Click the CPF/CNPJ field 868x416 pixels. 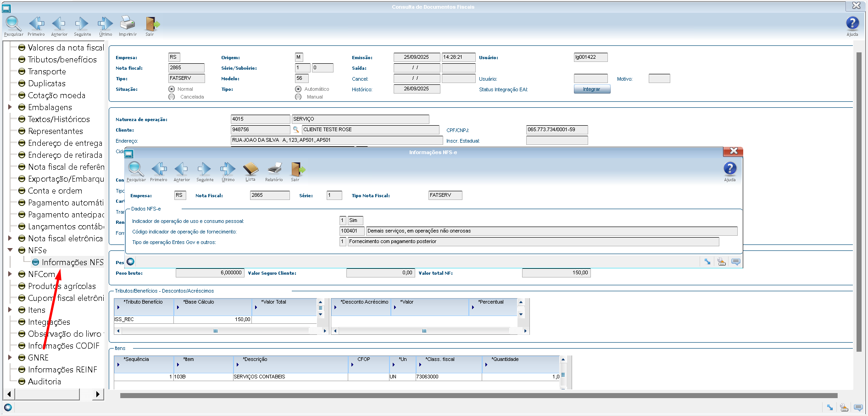pyautogui.click(x=557, y=130)
